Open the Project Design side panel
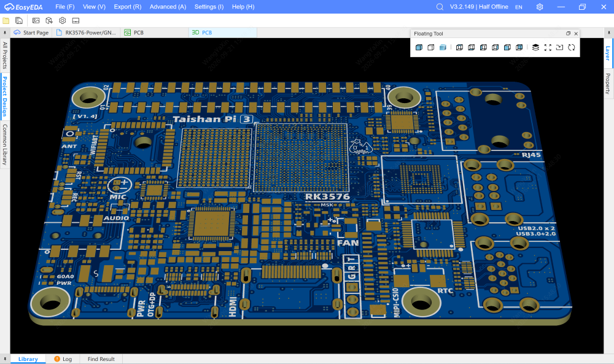 (x=5, y=96)
